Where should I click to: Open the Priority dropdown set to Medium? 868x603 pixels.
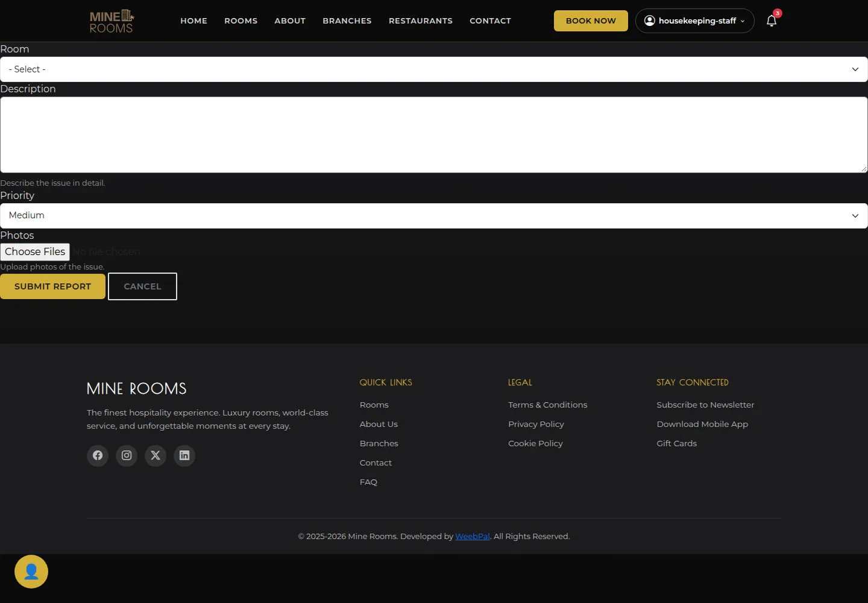pos(434,216)
